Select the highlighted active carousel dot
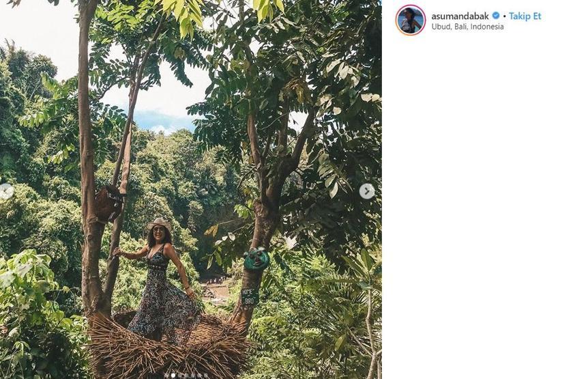This screenshot has height=379, width=588. pyautogui.click(x=173, y=376)
